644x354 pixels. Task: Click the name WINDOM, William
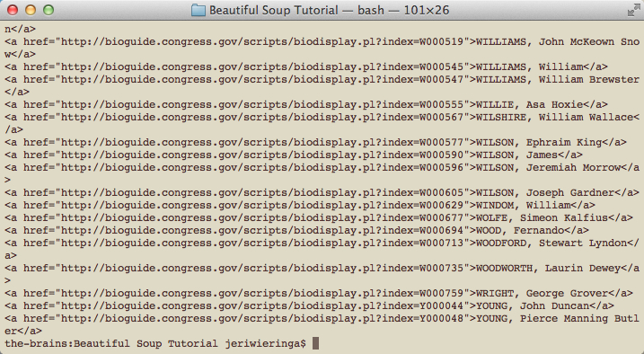pos(523,205)
